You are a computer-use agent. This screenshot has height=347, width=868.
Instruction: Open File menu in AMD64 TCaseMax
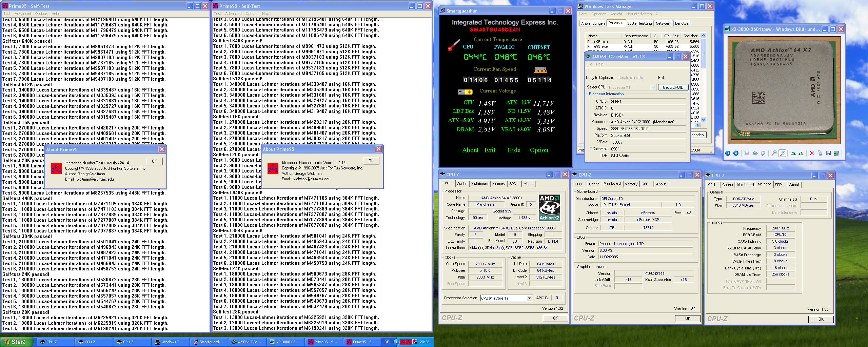click(x=589, y=64)
